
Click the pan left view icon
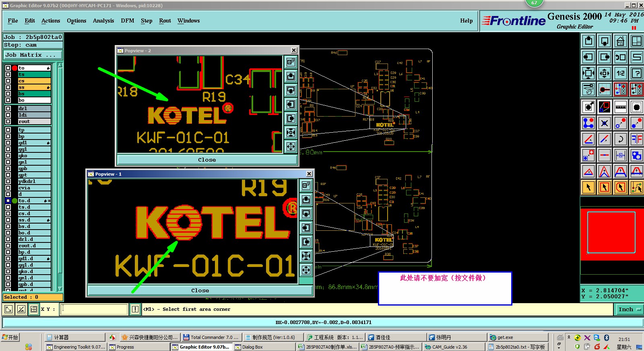(x=588, y=57)
